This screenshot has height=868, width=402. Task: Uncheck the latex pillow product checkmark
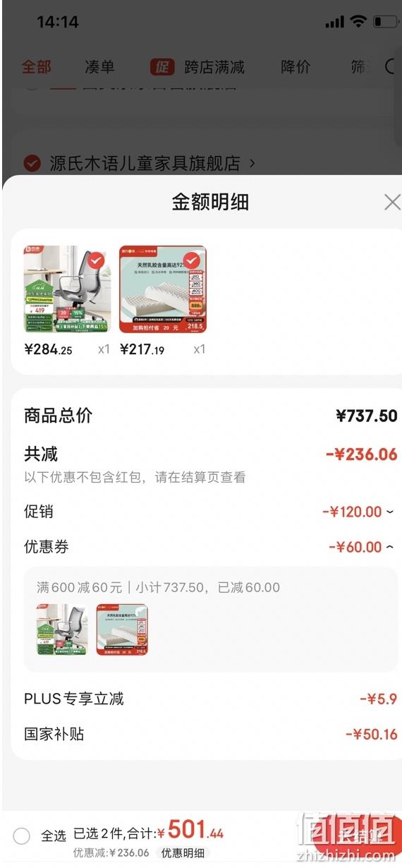(191, 260)
